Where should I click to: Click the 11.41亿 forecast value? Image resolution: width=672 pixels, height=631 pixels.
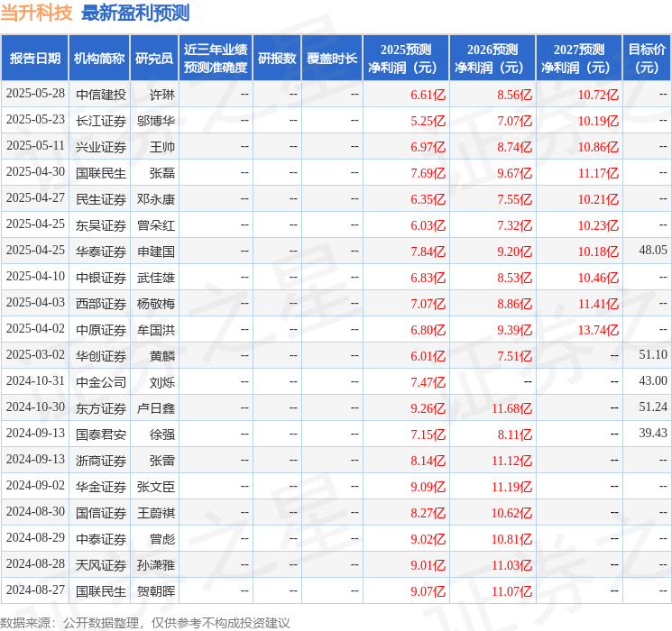click(598, 304)
